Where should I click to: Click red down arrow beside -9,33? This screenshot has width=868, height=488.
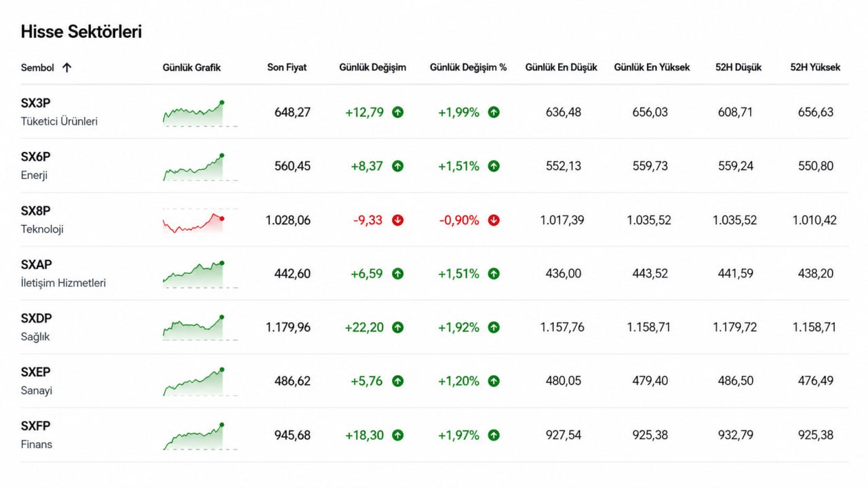(x=398, y=220)
